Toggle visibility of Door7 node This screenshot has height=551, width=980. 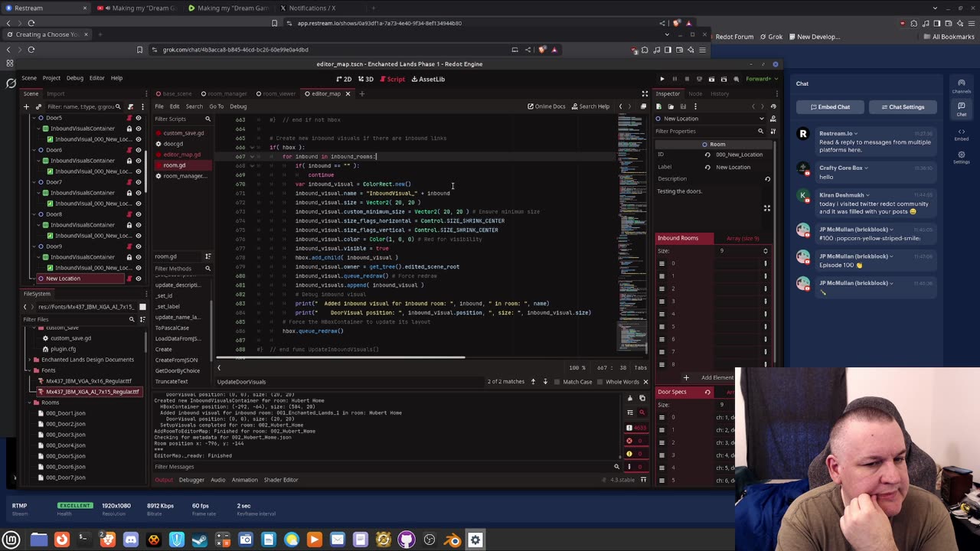click(x=139, y=182)
